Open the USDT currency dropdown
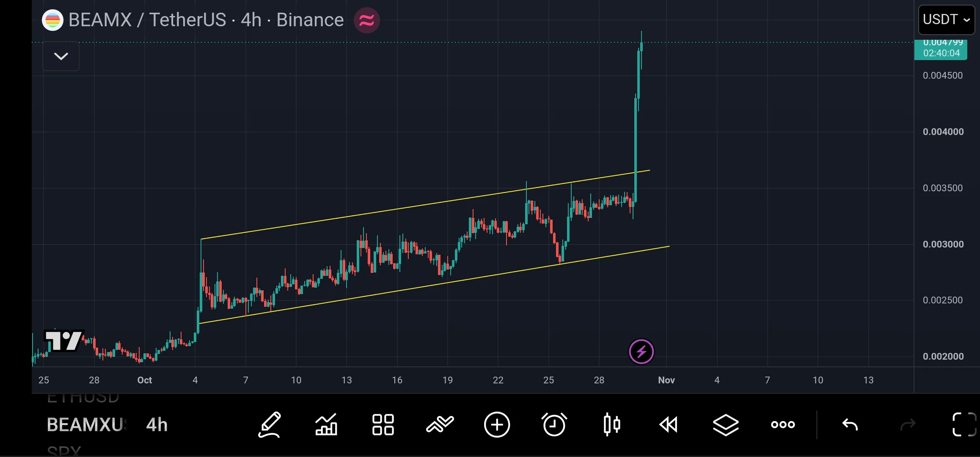The image size is (980, 457). (x=947, y=19)
